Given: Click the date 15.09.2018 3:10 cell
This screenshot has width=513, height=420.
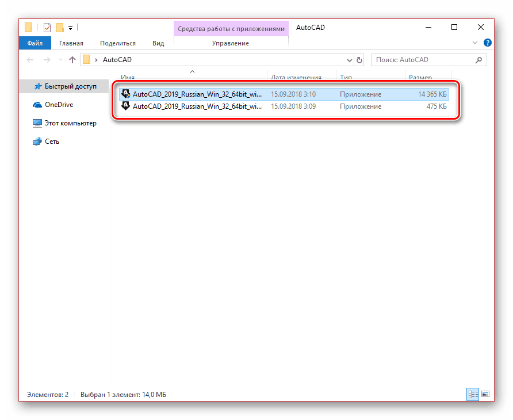Looking at the screenshot, I should pos(293,94).
